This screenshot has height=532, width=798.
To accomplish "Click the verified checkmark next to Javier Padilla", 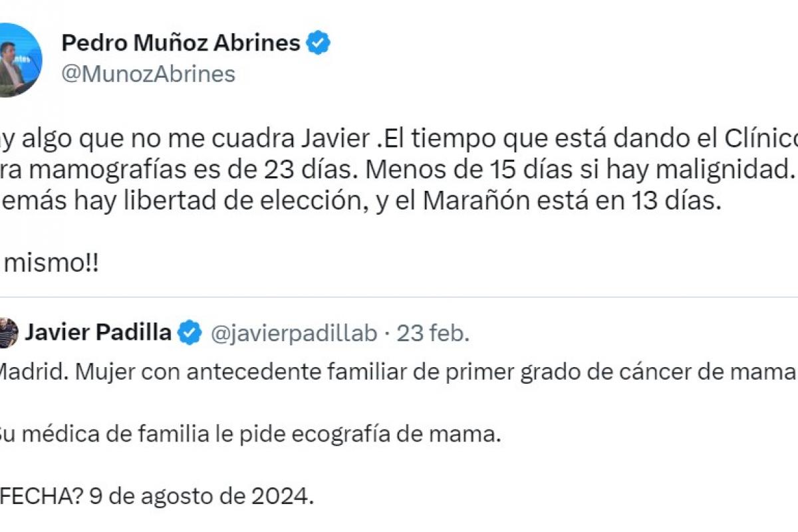I will tap(190, 332).
